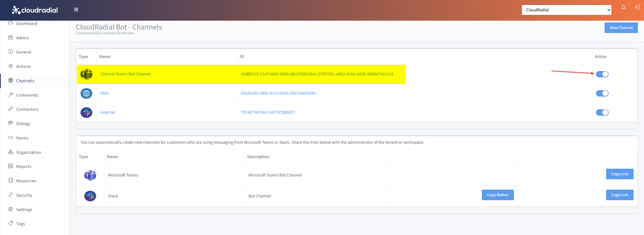This screenshot has width=644, height=235.
Task: Toggle the Web channel active switch
Action: click(602, 93)
